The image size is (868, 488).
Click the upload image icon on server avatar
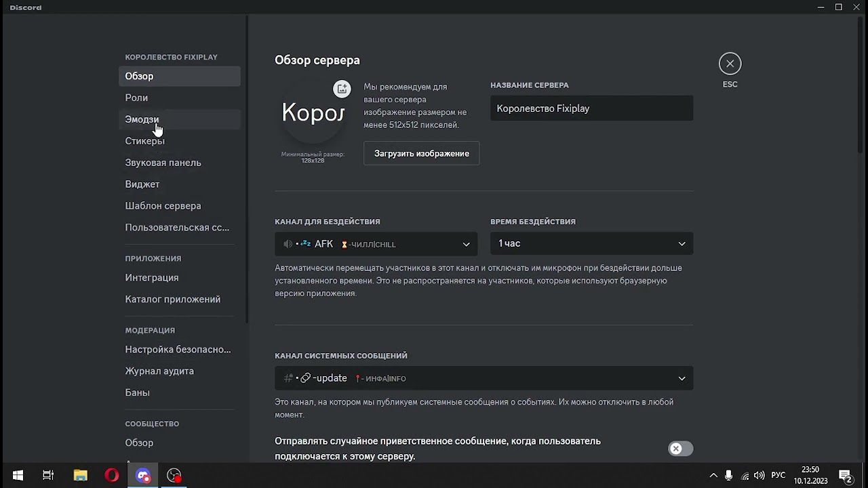pos(342,89)
